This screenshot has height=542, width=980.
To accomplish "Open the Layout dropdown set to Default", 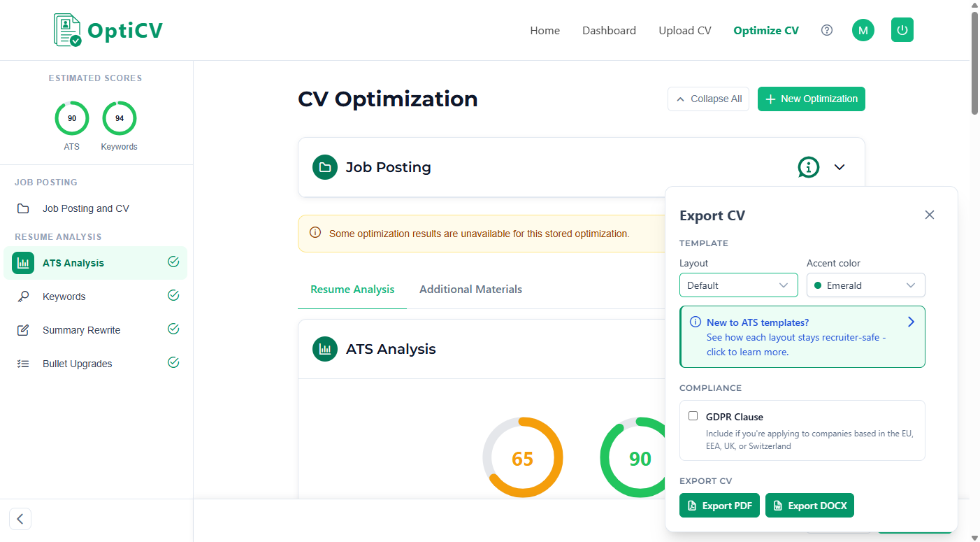I will (x=739, y=285).
